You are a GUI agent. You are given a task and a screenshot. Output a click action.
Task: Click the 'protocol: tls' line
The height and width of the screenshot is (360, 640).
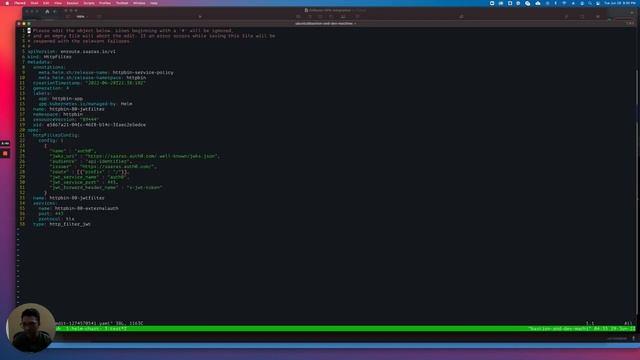click(x=56, y=219)
